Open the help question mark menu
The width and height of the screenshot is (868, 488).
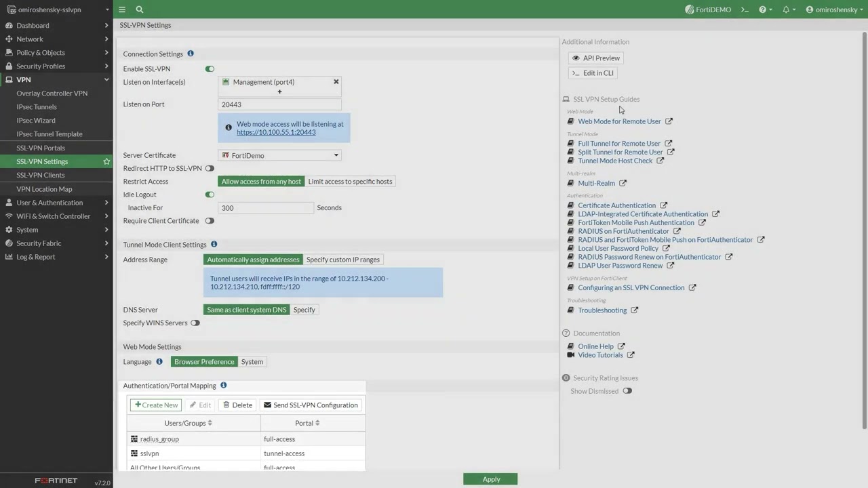766,9
